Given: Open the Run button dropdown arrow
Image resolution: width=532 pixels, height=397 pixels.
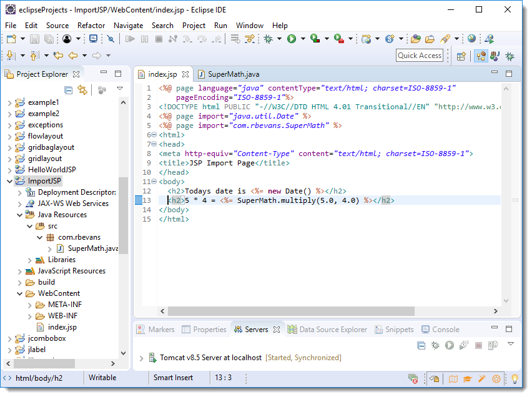Looking at the screenshot, I should pyautogui.click(x=303, y=39).
